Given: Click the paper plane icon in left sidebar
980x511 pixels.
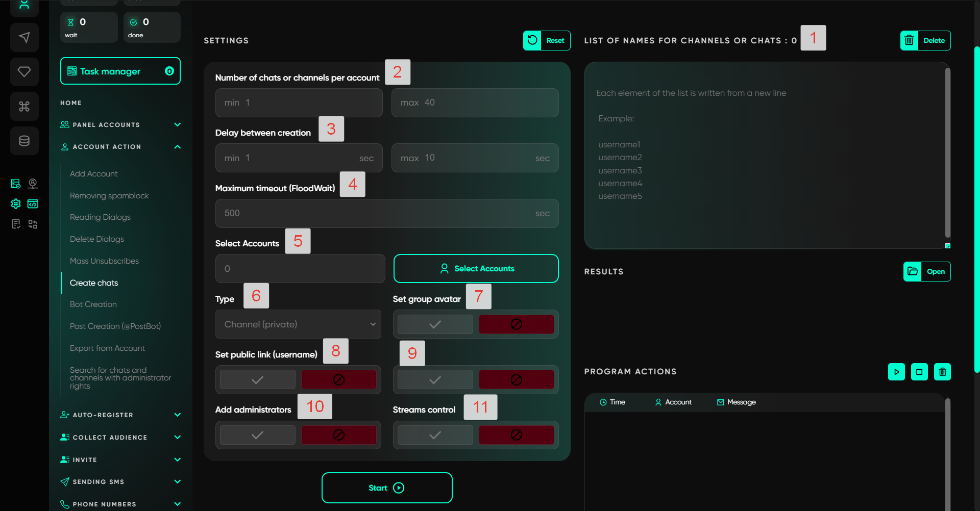Looking at the screenshot, I should 24,37.
